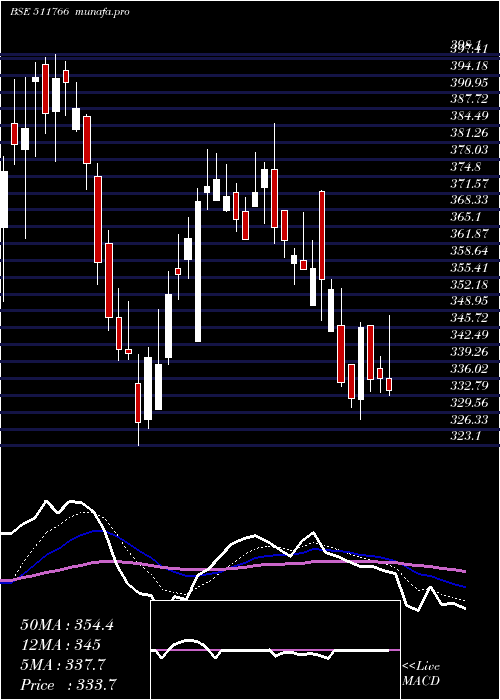The width and height of the screenshot is (500, 700).
Task: Click the 329.56 axis label
Action: (469, 402)
